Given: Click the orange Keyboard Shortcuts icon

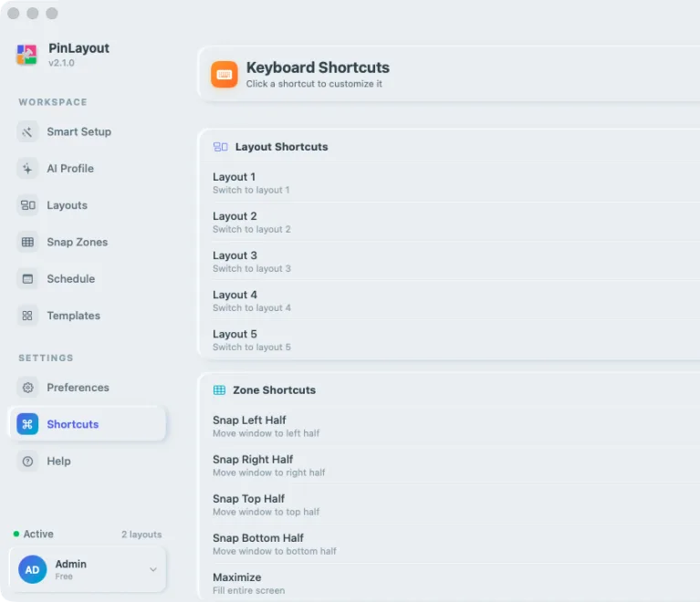Looking at the screenshot, I should click(x=225, y=75).
